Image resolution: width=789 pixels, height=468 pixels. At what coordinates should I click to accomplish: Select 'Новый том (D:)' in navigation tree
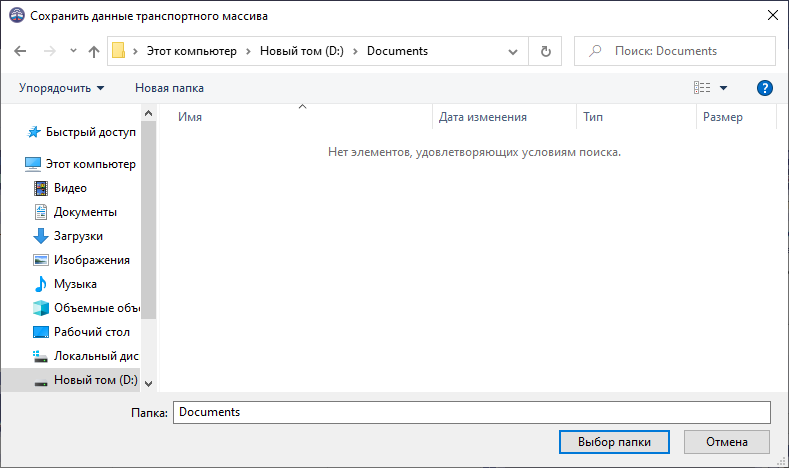point(96,380)
